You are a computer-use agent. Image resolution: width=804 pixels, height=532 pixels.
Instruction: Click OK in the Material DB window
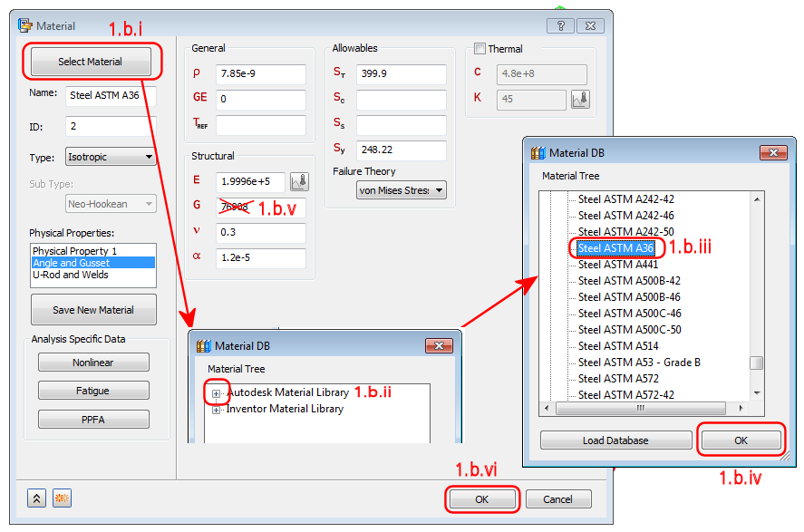click(x=741, y=440)
